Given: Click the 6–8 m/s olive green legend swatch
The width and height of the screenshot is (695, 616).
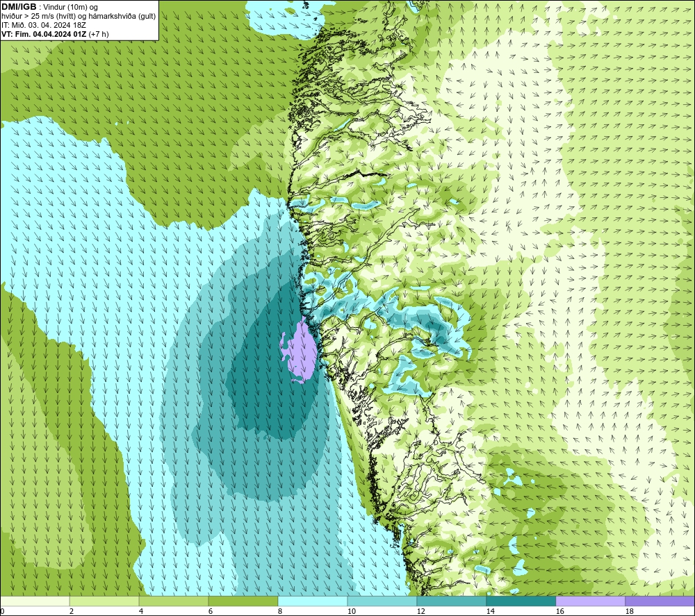Looking at the screenshot, I should tap(243, 601).
